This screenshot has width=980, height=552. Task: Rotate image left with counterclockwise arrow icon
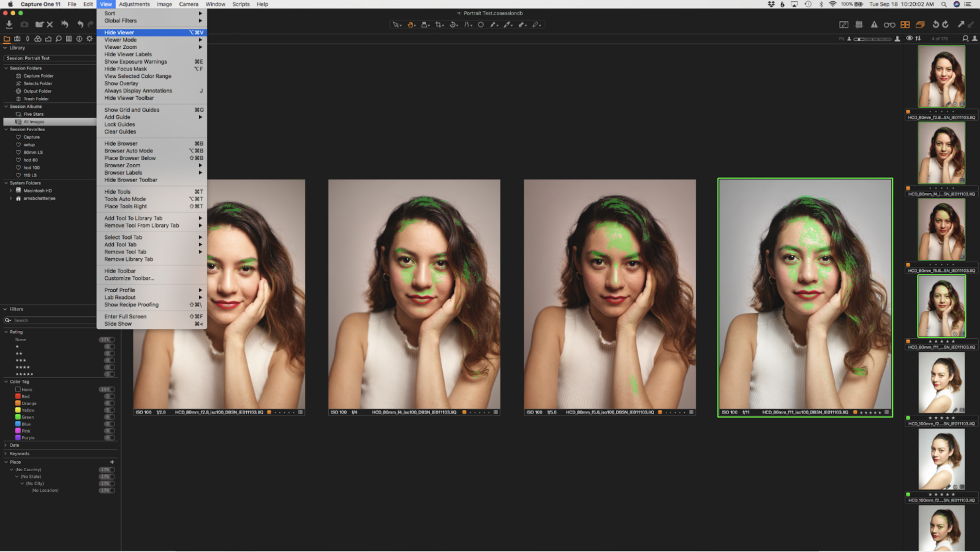coord(935,25)
